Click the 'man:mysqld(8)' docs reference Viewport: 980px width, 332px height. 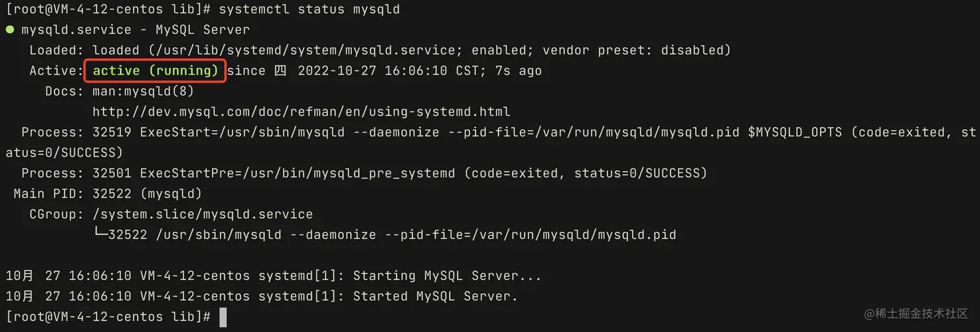tap(143, 91)
